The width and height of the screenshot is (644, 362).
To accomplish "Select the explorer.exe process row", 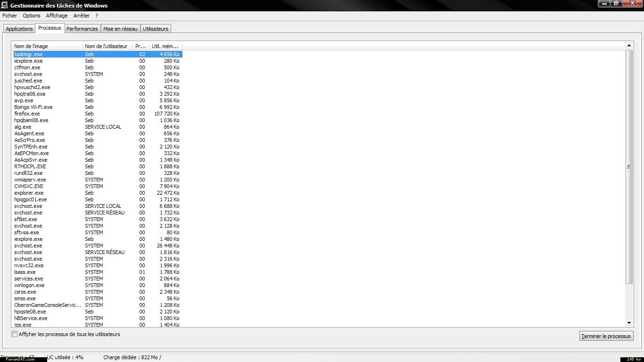I will [x=29, y=193].
